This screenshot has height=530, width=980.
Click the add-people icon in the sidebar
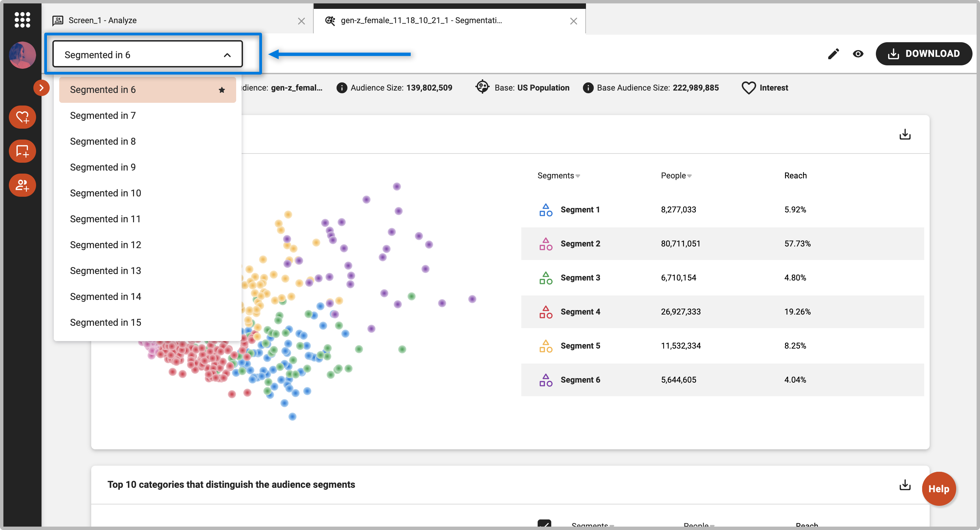click(x=22, y=185)
